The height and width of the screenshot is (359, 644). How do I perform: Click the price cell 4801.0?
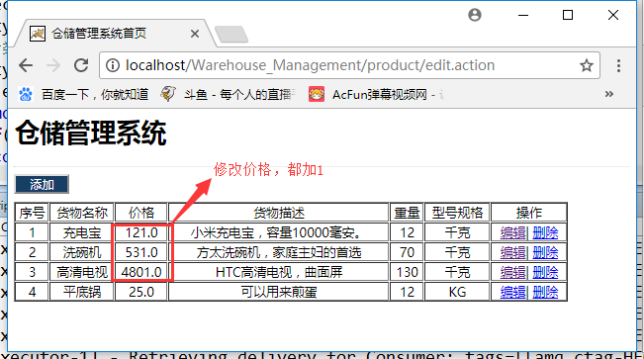(x=141, y=272)
